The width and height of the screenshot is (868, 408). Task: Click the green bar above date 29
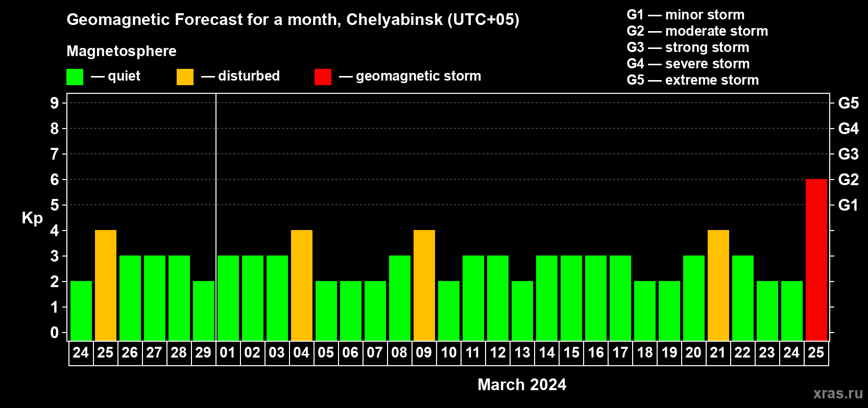point(203,311)
